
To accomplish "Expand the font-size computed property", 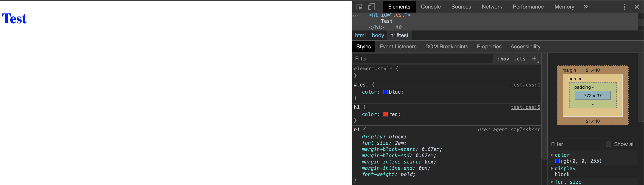I will (552, 182).
